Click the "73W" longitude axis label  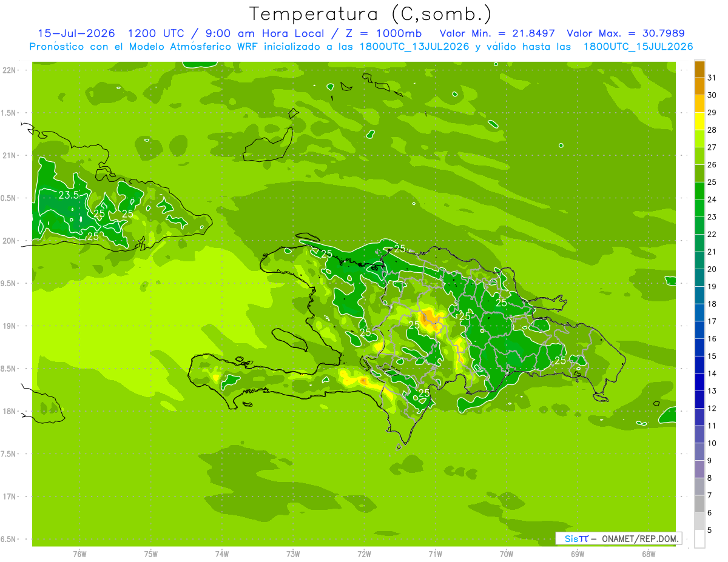[293, 554]
